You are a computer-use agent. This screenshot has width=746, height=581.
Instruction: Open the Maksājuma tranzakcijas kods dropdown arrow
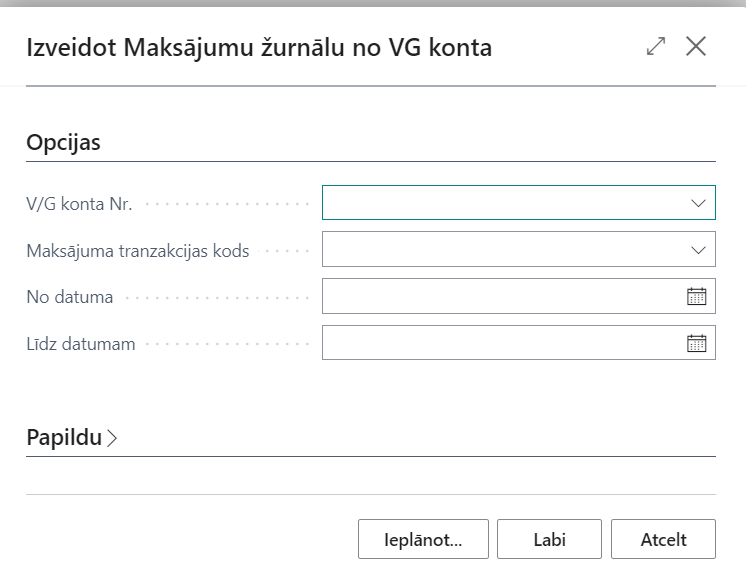pos(698,250)
